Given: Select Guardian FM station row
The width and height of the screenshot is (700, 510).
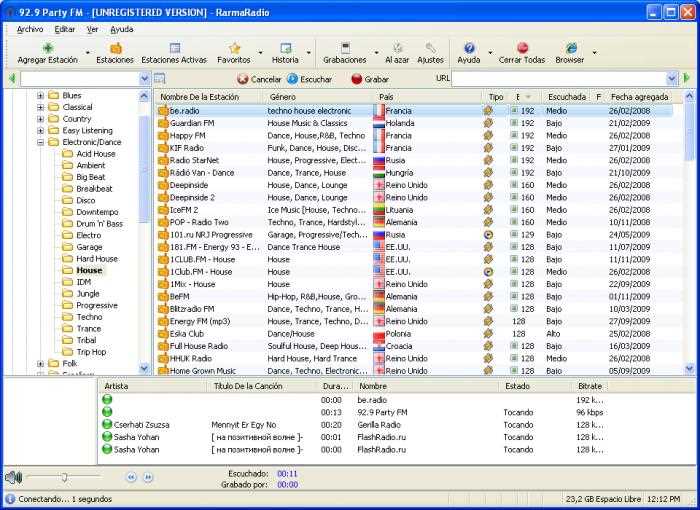Looking at the screenshot, I should pos(415,123).
